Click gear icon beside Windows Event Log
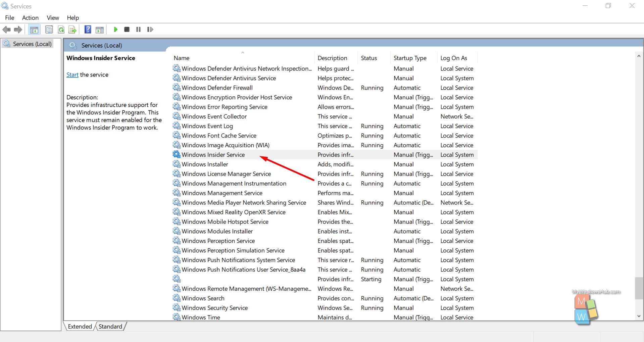Screen dimensions: 644x342 pyautogui.click(x=177, y=126)
